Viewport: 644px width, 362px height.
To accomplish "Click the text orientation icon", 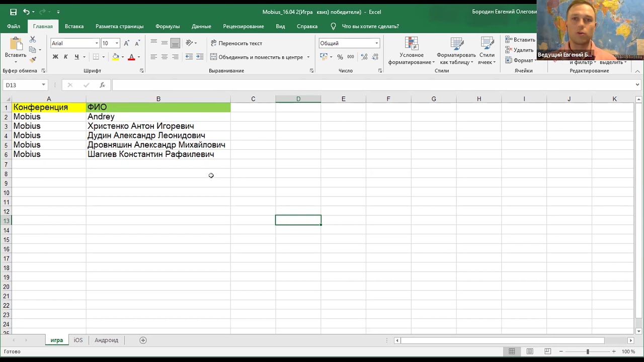I will click(189, 43).
